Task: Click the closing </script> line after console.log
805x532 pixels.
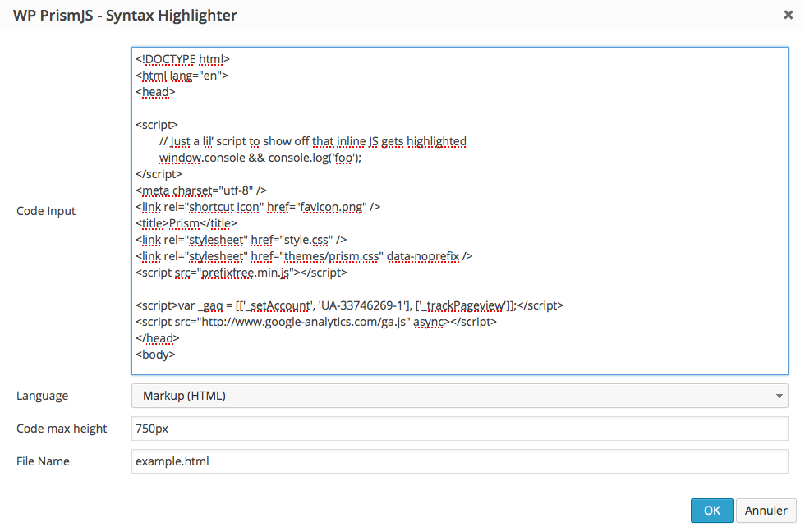Action: tap(159, 174)
